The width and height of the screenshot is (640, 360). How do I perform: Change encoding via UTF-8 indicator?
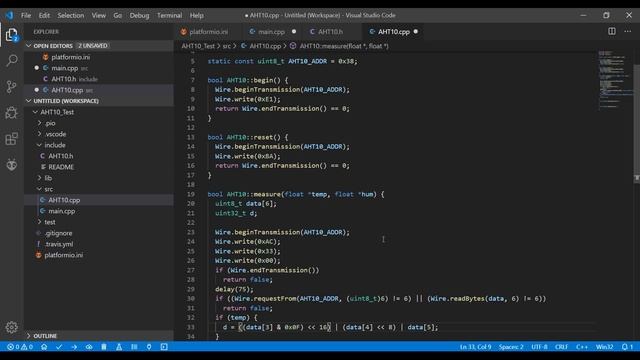tap(539, 347)
